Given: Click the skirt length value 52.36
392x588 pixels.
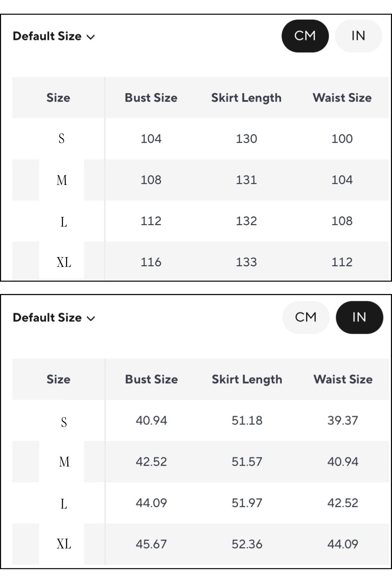Looking at the screenshot, I should point(247,544).
